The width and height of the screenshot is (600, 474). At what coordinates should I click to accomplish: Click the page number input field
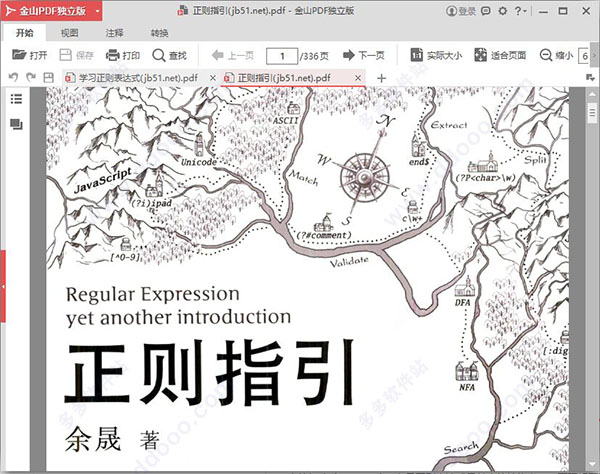point(282,56)
